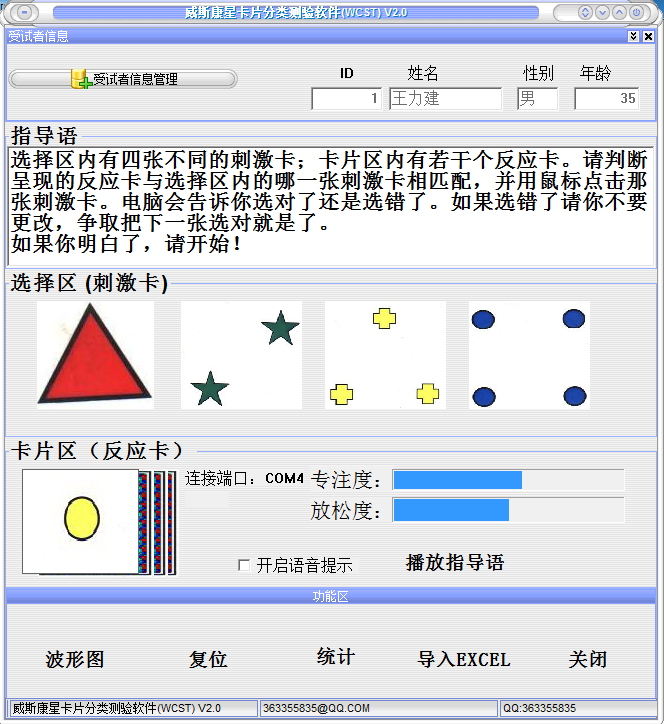This screenshot has height=724, width=664.
Task: Click 导入EXCEL to export data
Action: [464, 659]
